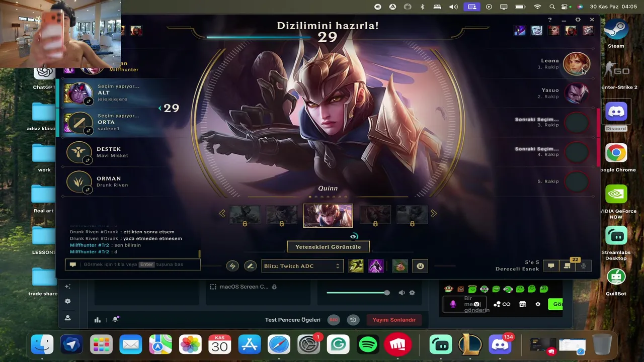Request swap with ORTA player sadece1
644x362 pixels.
click(x=89, y=131)
